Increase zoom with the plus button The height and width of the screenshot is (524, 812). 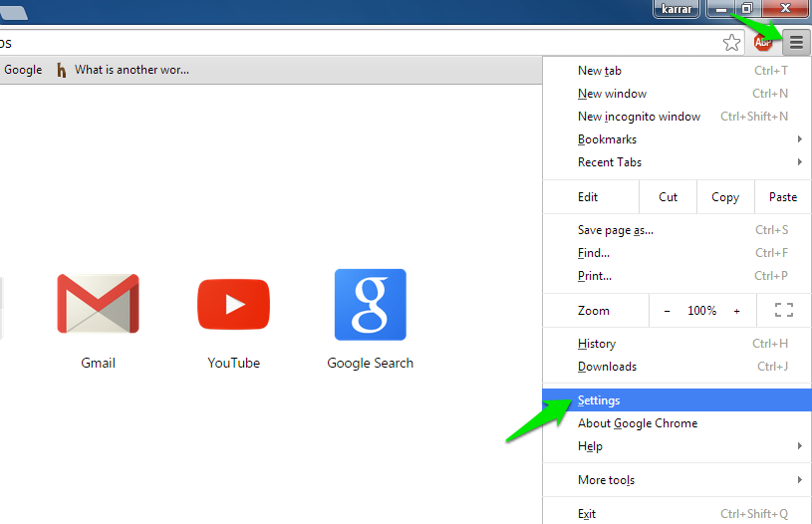coord(736,311)
